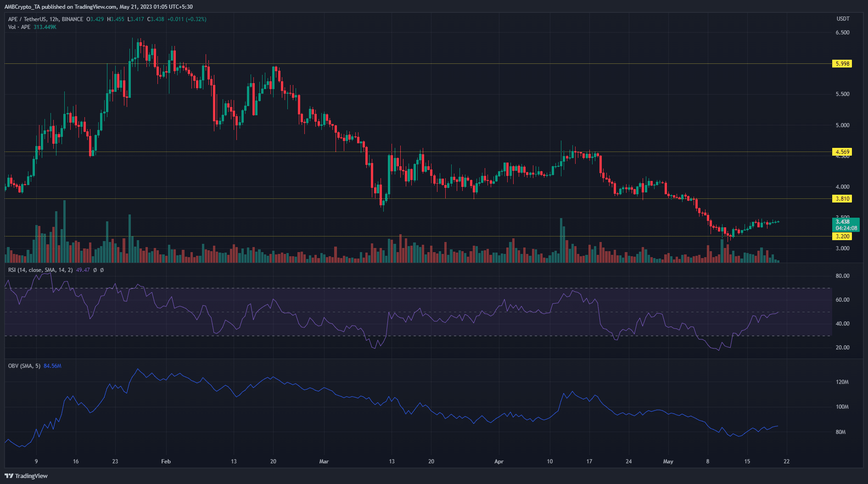This screenshot has width=868, height=484.
Task: Click the OBV 120M axis label
Action: tap(842, 382)
